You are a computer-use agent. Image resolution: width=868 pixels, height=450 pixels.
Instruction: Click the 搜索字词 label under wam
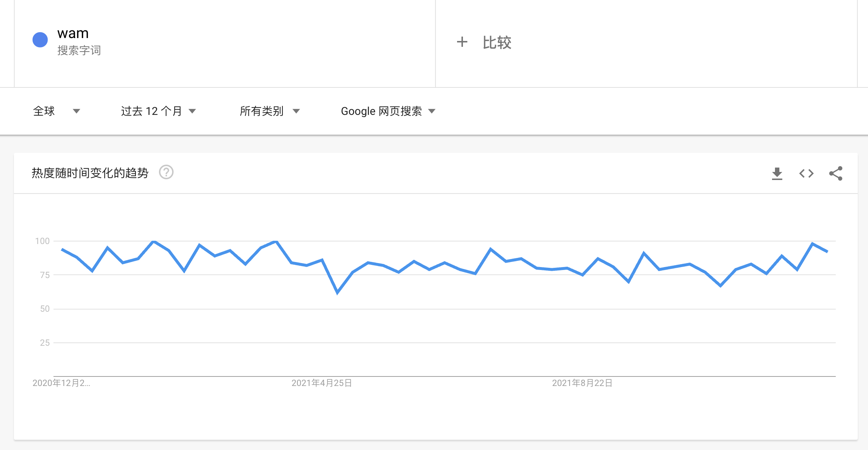79,50
